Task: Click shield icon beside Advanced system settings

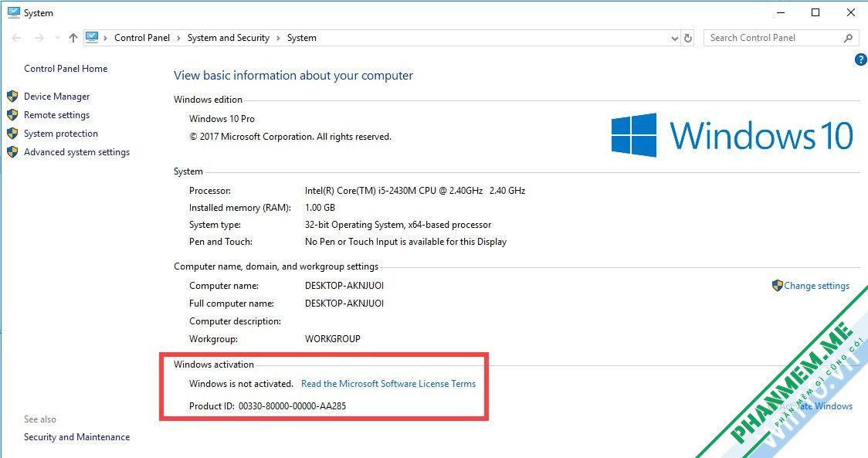Action: (x=12, y=151)
